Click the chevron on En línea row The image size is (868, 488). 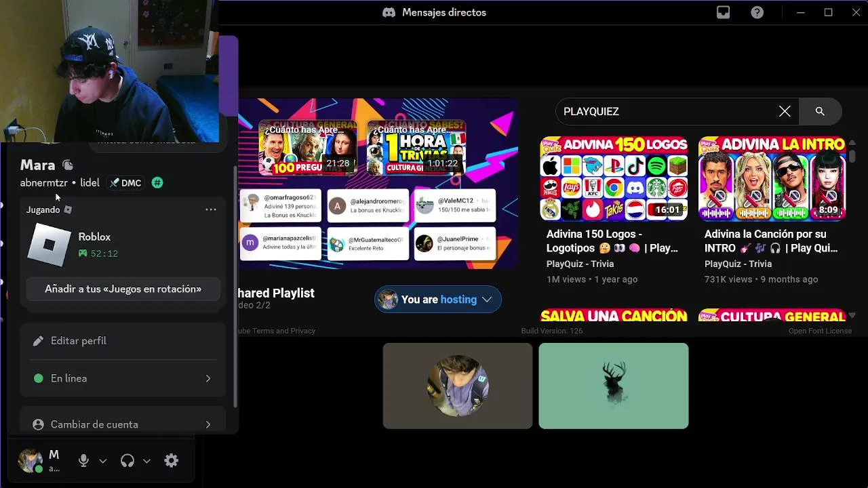coord(208,378)
